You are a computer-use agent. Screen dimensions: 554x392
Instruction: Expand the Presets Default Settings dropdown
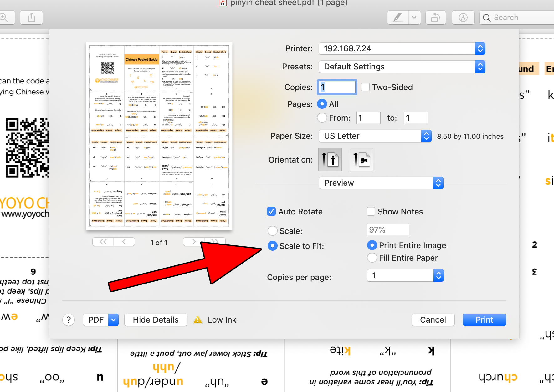[x=402, y=67]
